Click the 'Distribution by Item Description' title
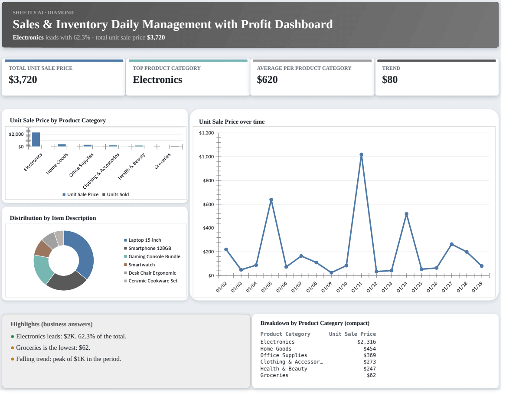This screenshot has height=400, width=532. click(53, 218)
